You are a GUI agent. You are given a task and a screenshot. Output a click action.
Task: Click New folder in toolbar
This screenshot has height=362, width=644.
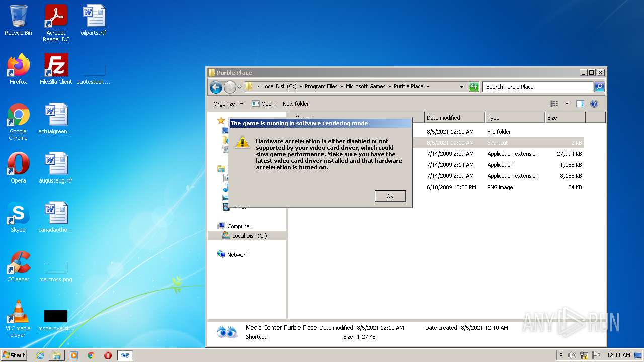click(296, 104)
